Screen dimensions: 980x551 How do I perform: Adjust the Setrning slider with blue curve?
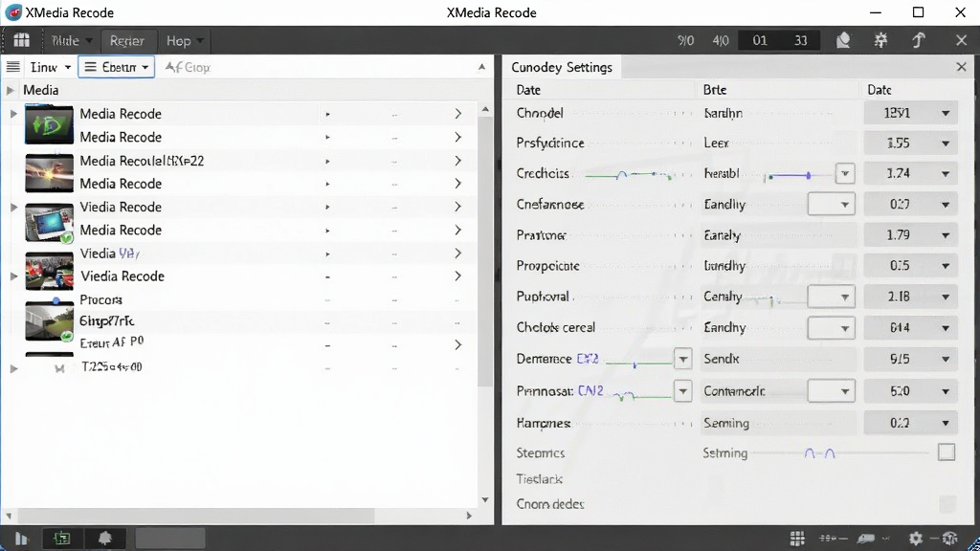(x=840, y=452)
